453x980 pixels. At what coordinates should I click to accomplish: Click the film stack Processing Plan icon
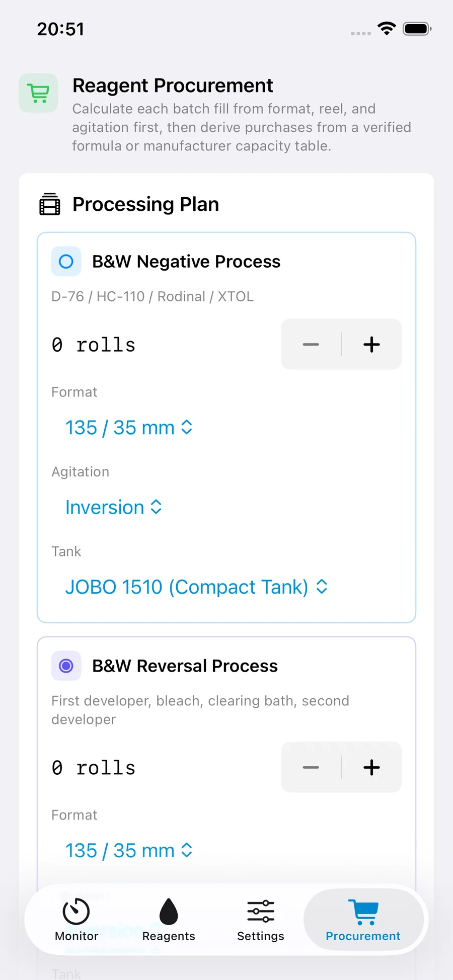pyautogui.click(x=50, y=204)
